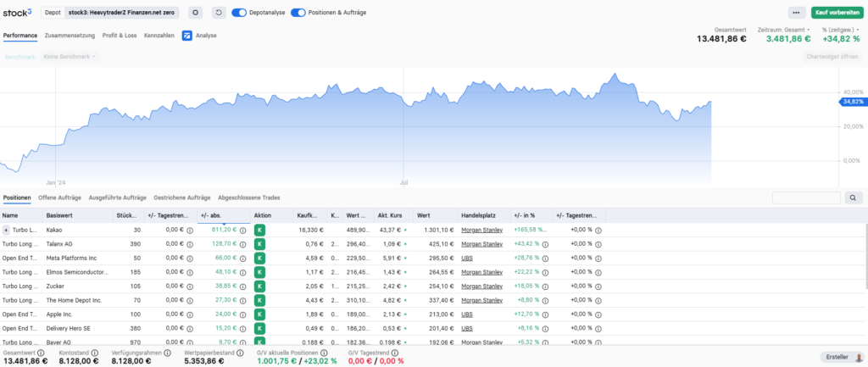Click the Akt. Kurs column header
This screenshot has height=367, width=868.
pyautogui.click(x=393, y=215)
